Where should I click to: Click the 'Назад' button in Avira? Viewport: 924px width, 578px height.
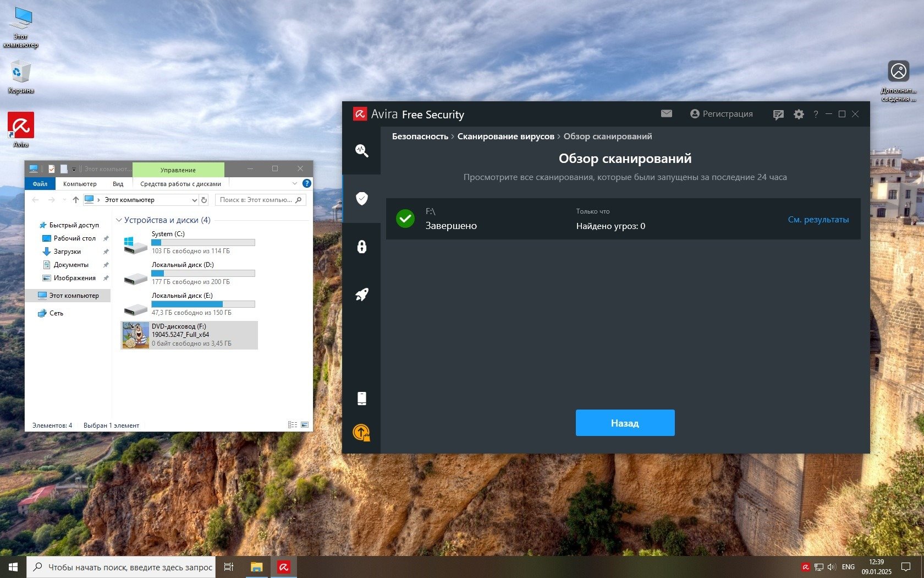tap(625, 423)
